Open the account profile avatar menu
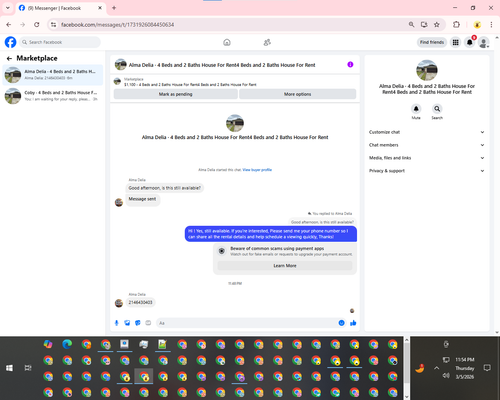Viewport: 500px width, 400px height. [x=484, y=42]
